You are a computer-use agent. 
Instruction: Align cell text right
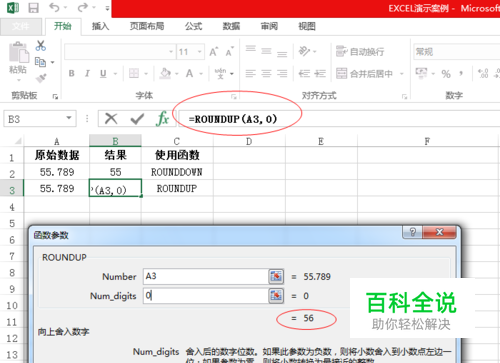tap(282, 73)
